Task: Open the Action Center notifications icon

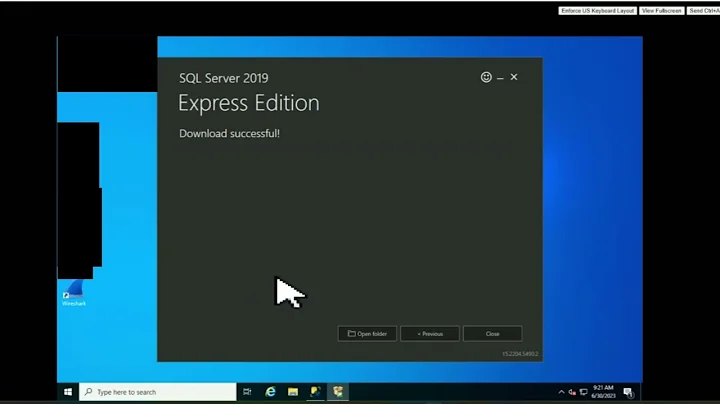Action: (x=628, y=392)
